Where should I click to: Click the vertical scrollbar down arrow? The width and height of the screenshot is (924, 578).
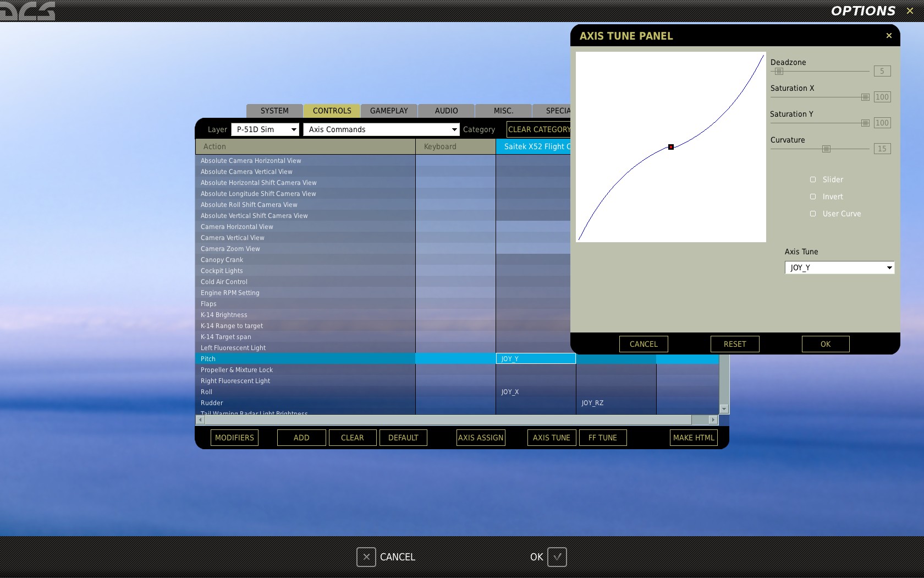(724, 409)
